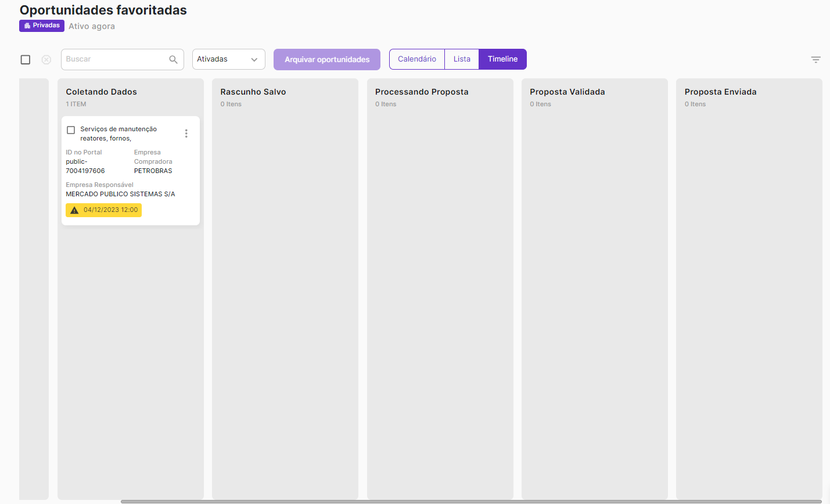
Task: Click the Proposta Enviada column header
Action: 720,92
